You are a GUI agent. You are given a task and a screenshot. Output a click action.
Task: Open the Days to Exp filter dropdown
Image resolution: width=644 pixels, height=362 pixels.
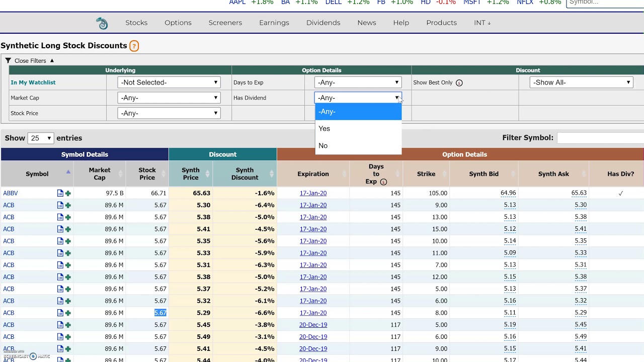click(358, 82)
